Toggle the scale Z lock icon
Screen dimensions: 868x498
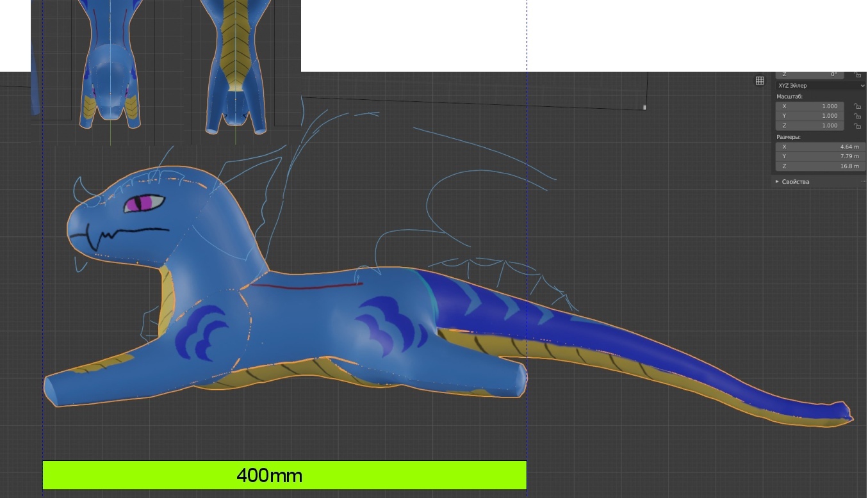(x=857, y=125)
